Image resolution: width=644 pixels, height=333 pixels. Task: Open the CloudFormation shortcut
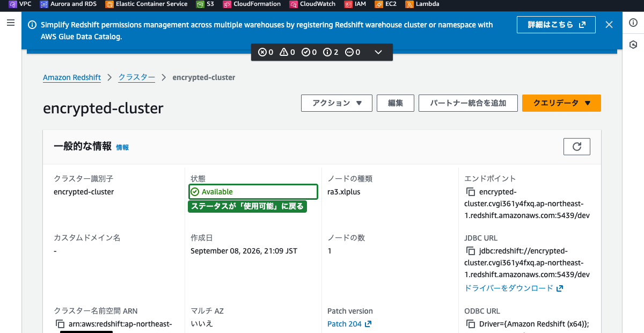click(252, 4)
